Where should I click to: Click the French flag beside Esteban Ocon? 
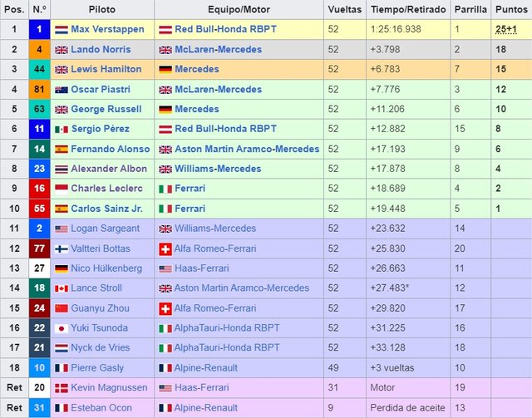pos(62,408)
